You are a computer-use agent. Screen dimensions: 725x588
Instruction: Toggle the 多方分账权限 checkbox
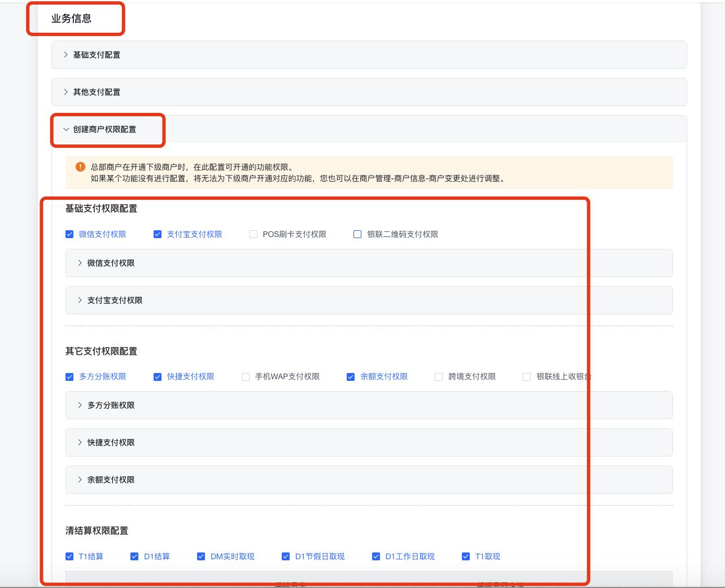tap(69, 377)
